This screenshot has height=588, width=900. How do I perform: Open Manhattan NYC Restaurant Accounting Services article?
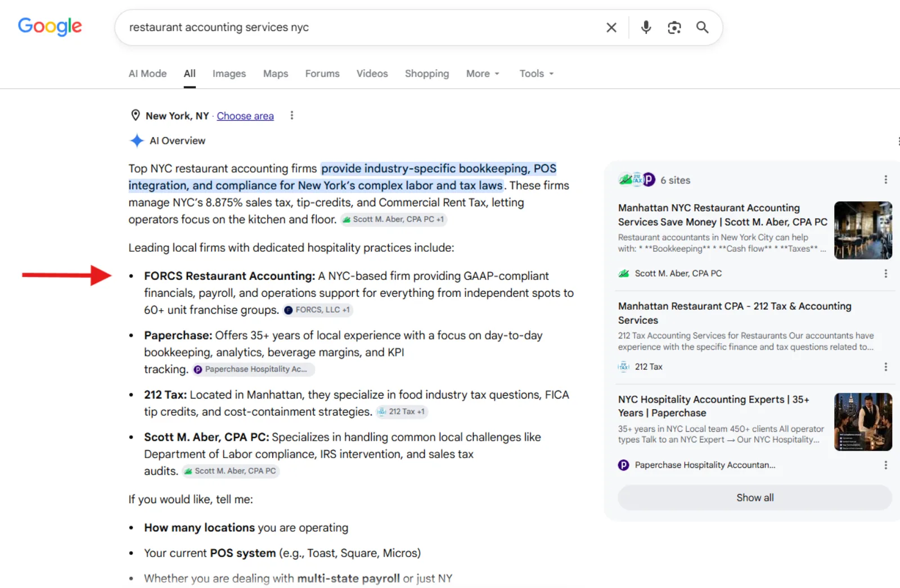pos(722,215)
